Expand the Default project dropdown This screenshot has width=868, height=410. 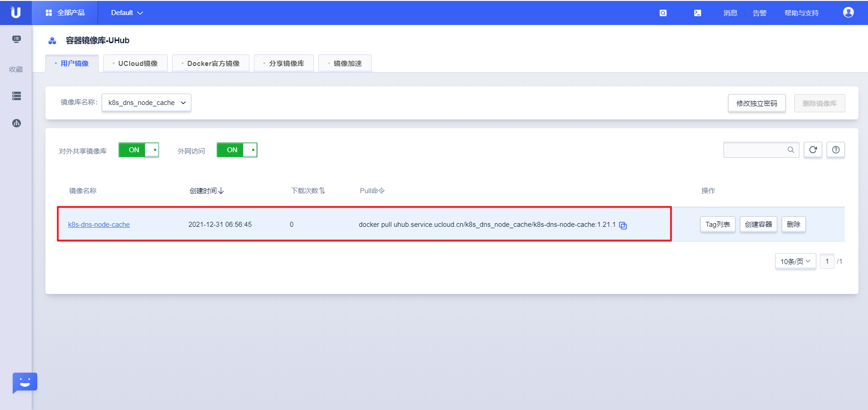[x=127, y=13]
